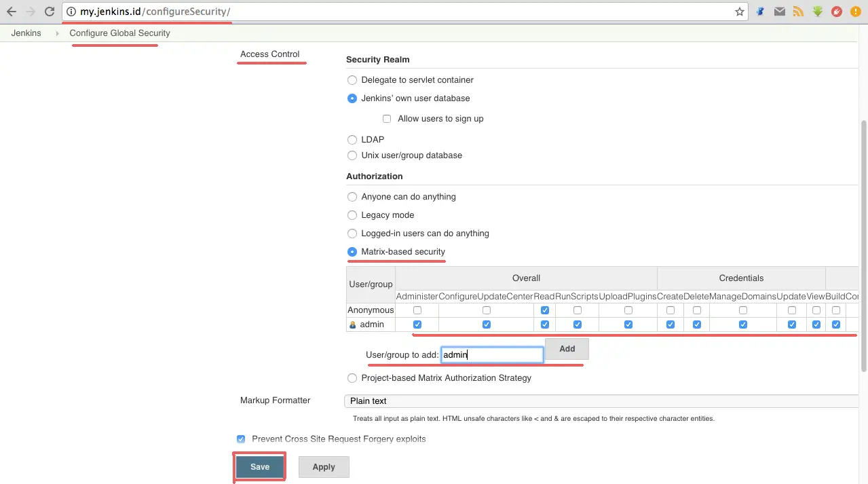Click the browser back arrow
Viewport: 868px width, 484px height.
click(x=12, y=12)
